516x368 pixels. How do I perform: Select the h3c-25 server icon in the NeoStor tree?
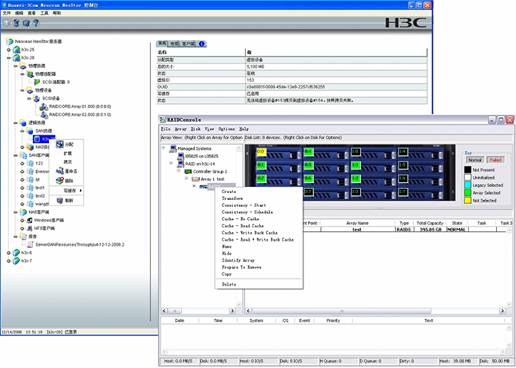[x=16, y=50]
